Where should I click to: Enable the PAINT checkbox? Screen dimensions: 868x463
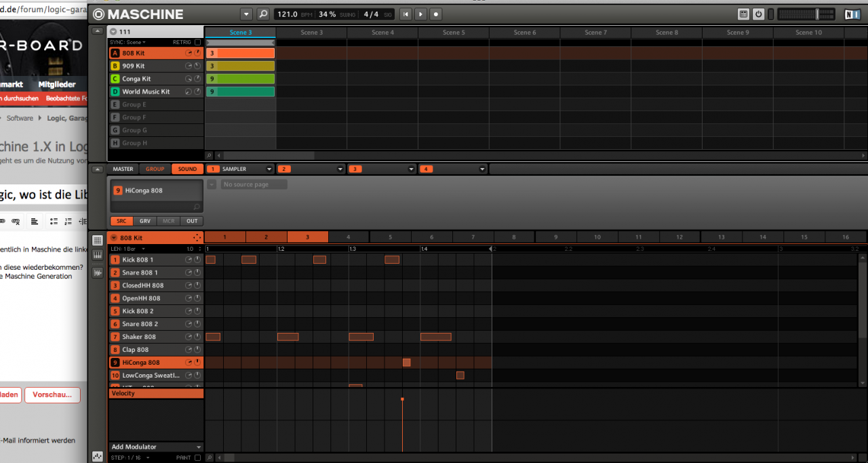(x=197, y=458)
